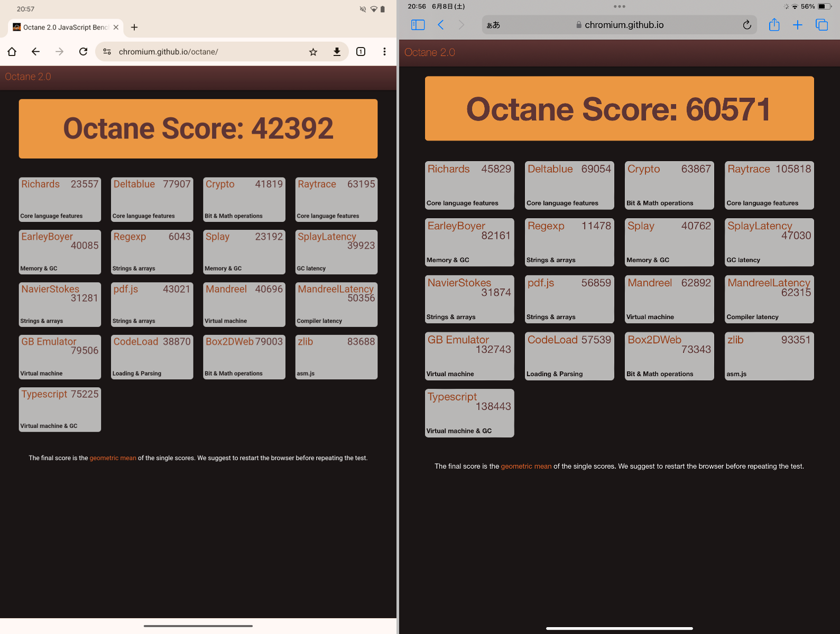Viewport: 840px width, 634px height.
Task: Open Chrome three-dot overflow menu
Action: click(384, 51)
